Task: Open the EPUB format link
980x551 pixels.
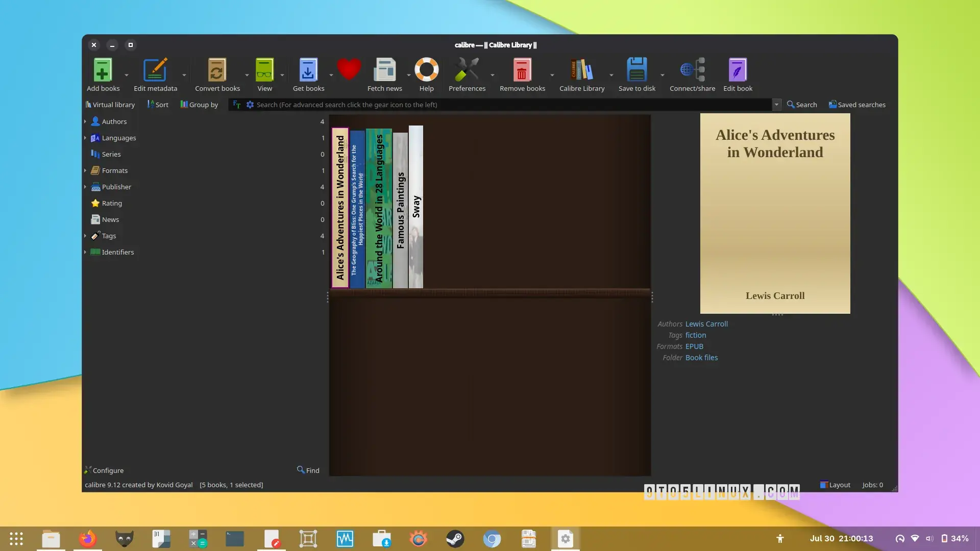Action: click(694, 346)
